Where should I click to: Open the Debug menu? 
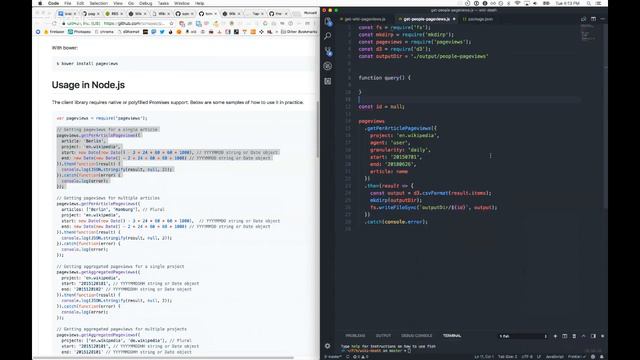145,3
